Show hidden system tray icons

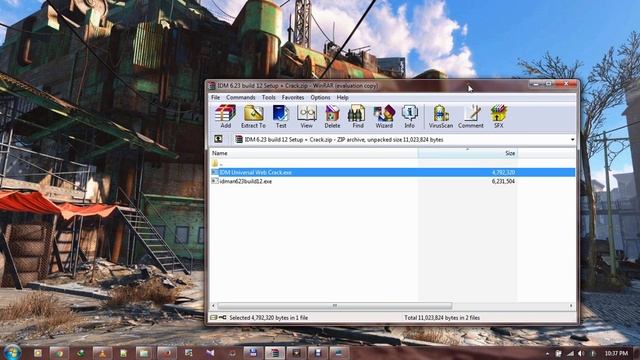coord(547,353)
